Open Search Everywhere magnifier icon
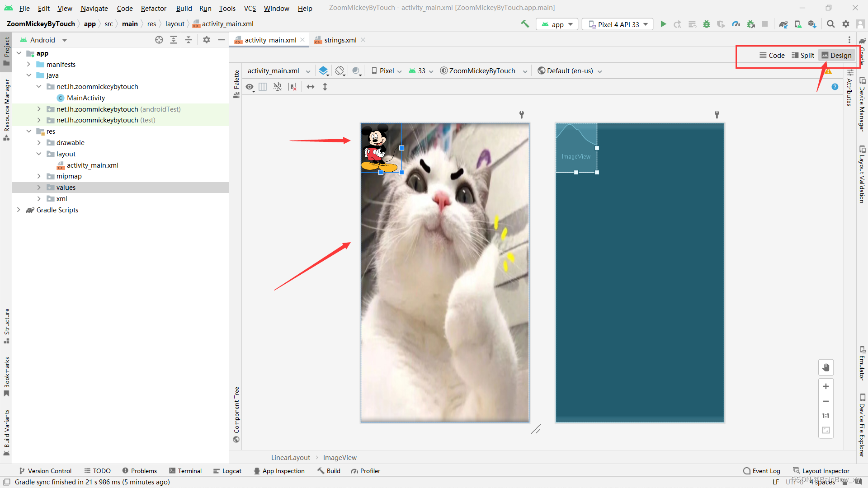The image size is (868, 488). click(830, 24)
